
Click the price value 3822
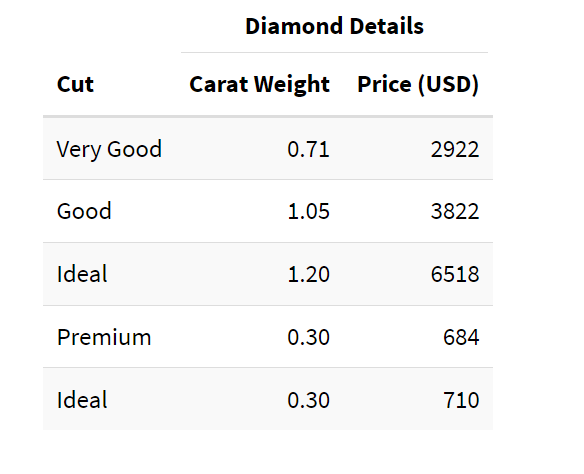tap(455, 211)
